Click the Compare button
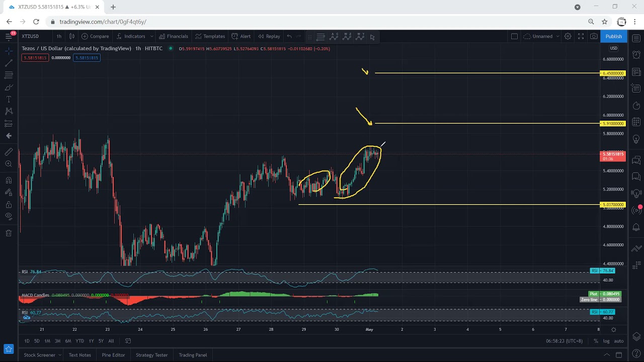The height and width of the screenshot is (362, 644). [95, 36]
